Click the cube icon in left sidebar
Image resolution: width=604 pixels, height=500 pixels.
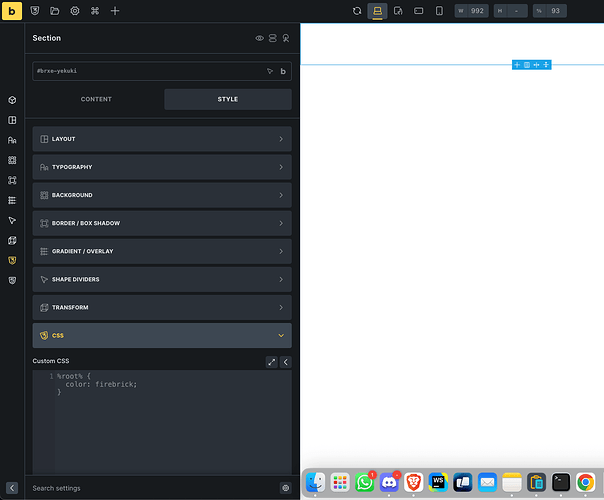coord(12,100)
